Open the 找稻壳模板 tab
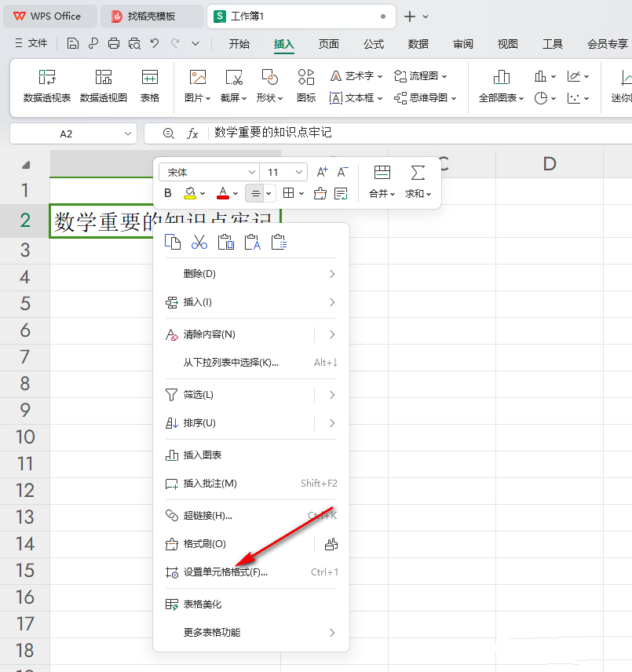The height and width of the screenshot is (672, 632). click(152, 16)
